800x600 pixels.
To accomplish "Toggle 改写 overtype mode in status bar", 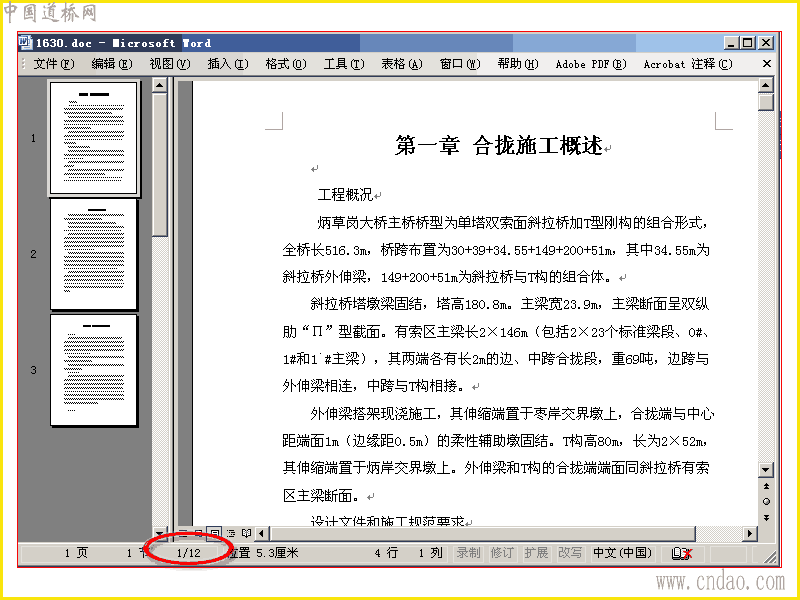I will coord(570,553).
